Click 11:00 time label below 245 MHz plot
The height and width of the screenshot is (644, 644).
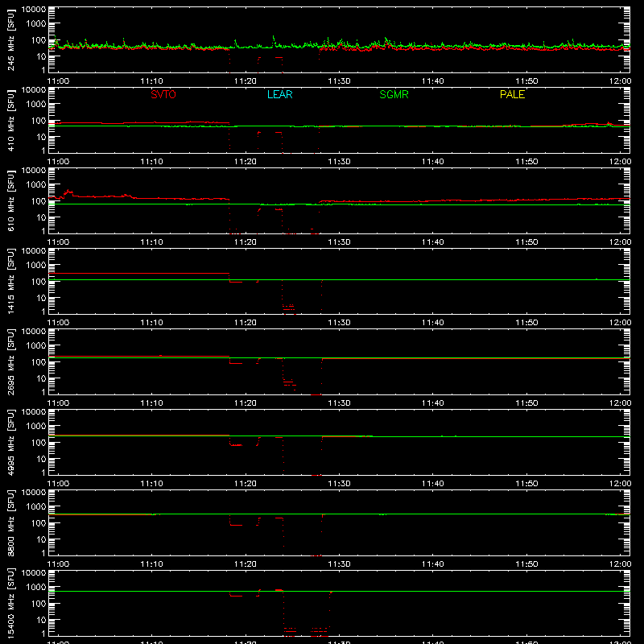click(58, 81)
